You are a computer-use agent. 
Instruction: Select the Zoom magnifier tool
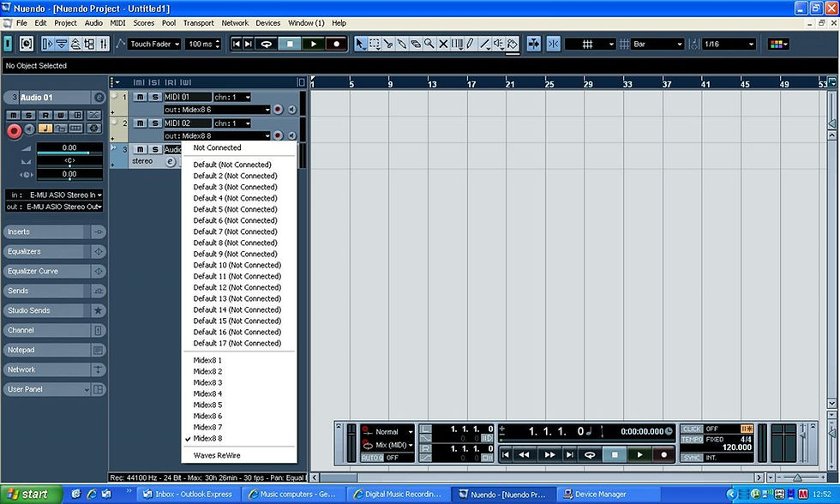click(429, 44)
